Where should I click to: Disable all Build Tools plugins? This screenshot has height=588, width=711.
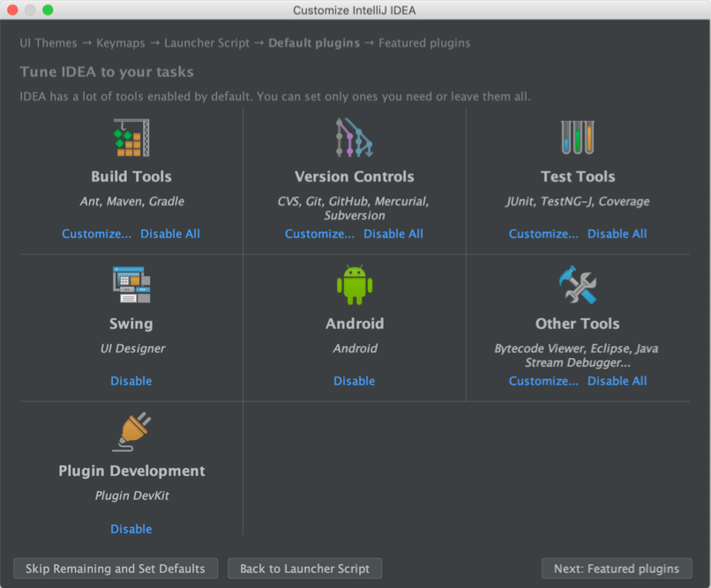click(170, 234)
